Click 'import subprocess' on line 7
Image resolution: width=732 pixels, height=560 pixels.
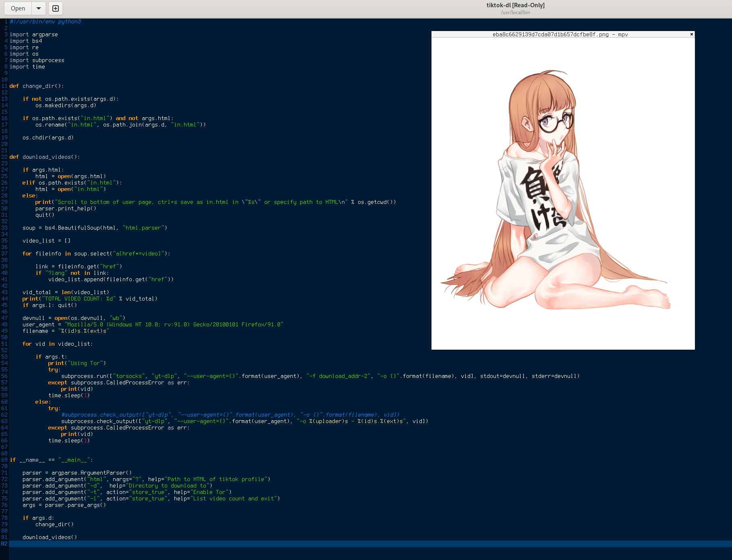(x=37, y=60)
